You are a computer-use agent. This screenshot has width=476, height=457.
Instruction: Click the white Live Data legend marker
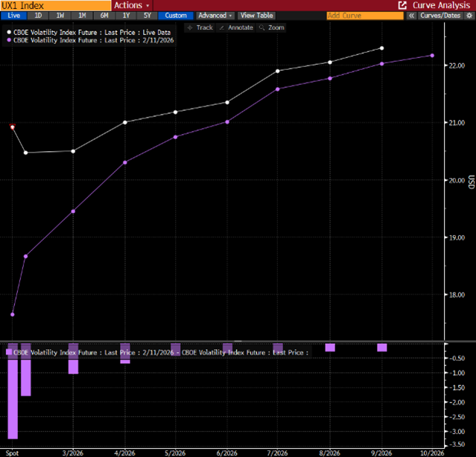point(8,32)
